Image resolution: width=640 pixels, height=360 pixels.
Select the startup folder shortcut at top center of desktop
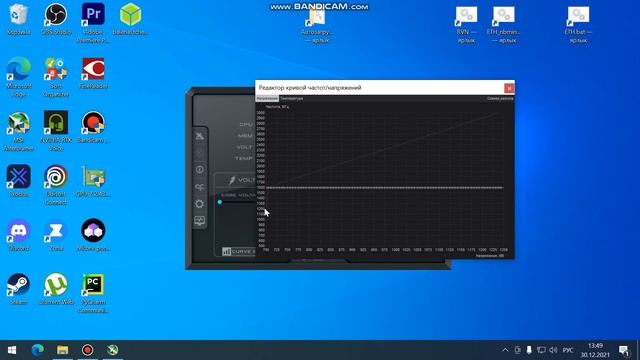pyautogui.click(x=318, y=25)
